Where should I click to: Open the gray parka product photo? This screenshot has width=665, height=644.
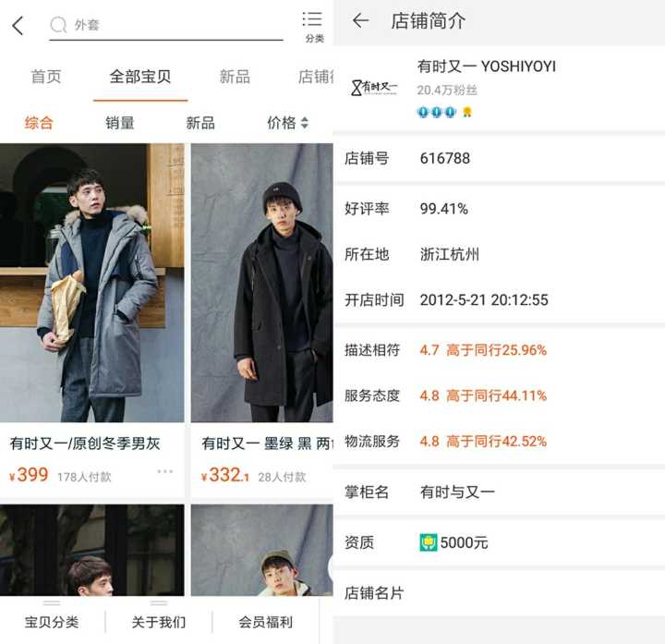92,283
